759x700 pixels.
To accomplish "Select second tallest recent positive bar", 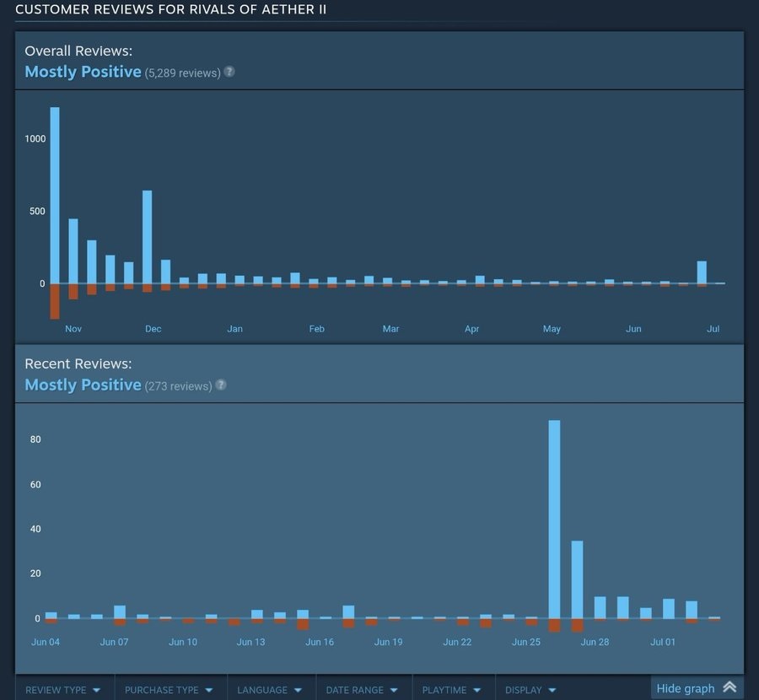I will pyautogui.click(x=577, y=579).
